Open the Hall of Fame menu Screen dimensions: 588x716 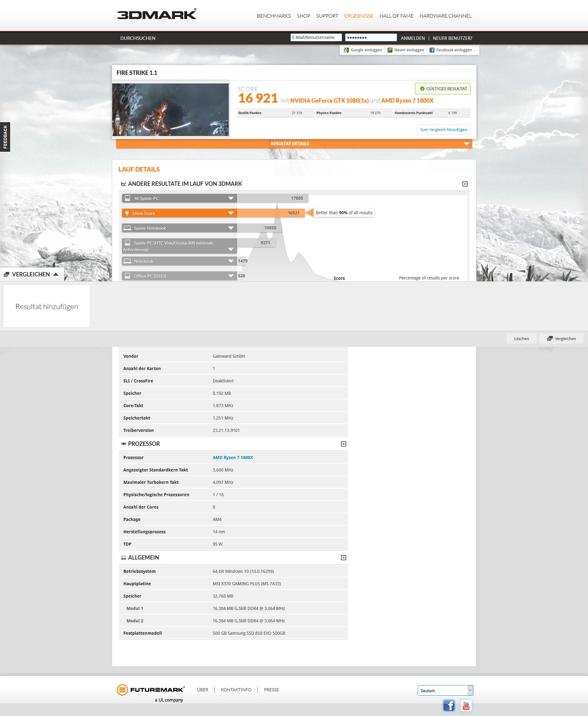tap(396, 16)
